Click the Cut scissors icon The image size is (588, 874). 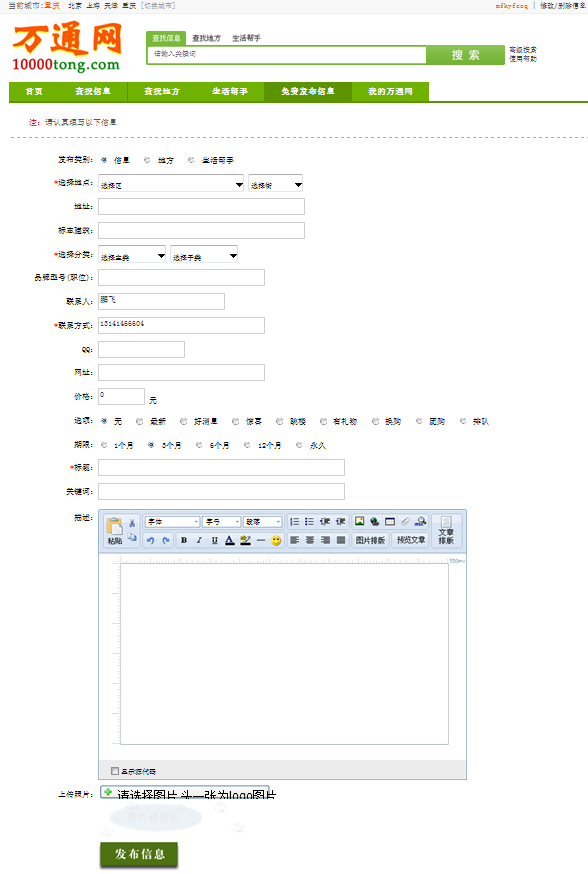132,523
